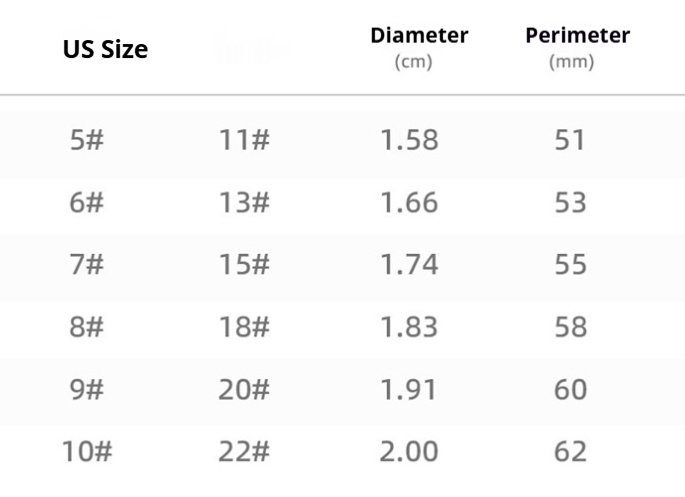Click the 2.00 diameter value
Screen dimensions: 685x497
click(x=409, y=452)
